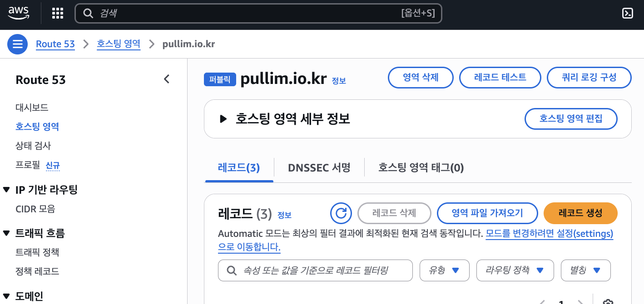
Task: Open 호스팅 영역 in the sidebar
Action: point(37,127)
